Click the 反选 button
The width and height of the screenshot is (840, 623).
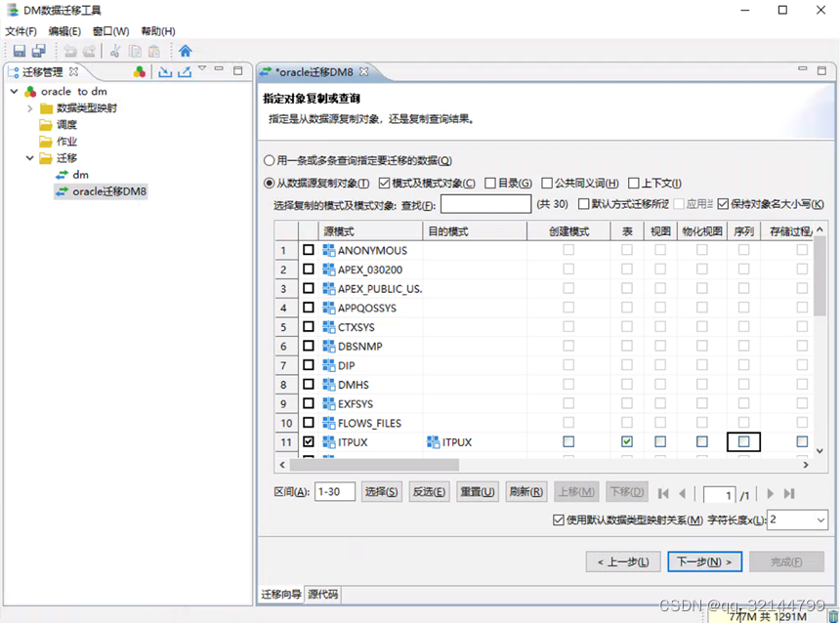(429, 492)
